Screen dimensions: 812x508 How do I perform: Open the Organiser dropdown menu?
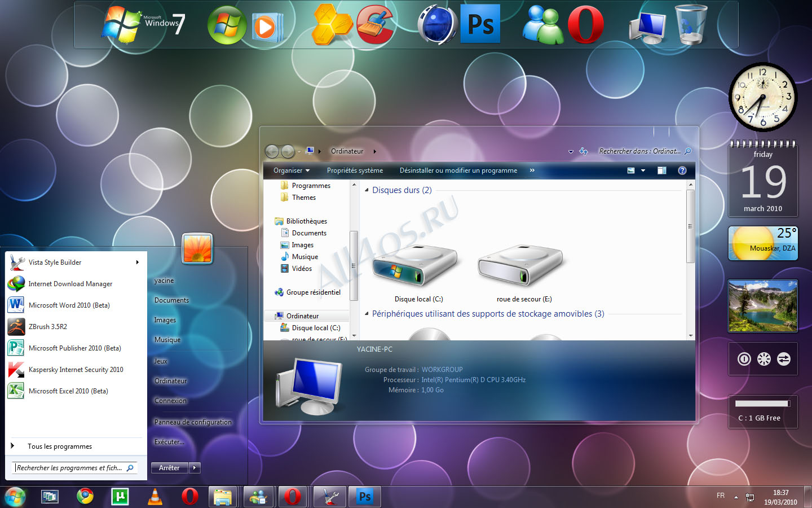(x=292, y=170)
